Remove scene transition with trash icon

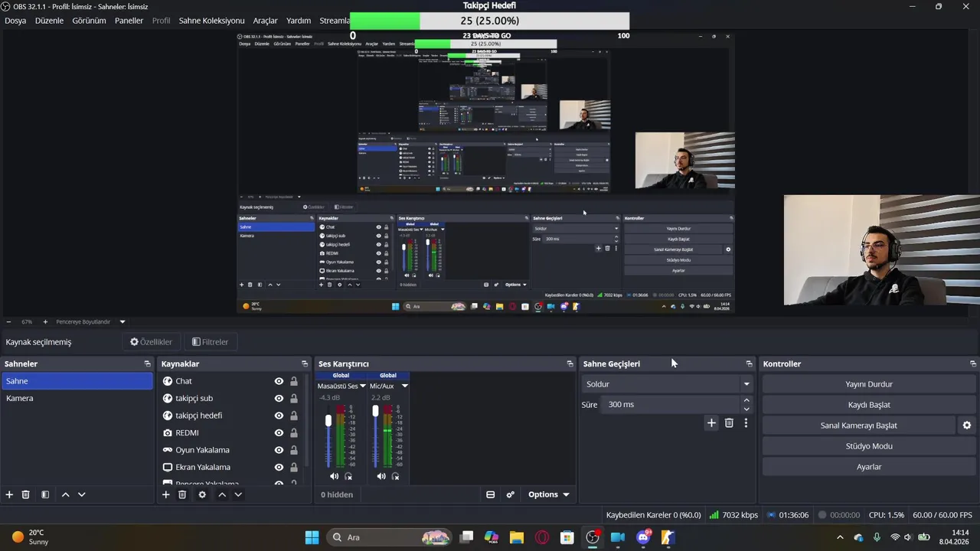click(729, 422)
